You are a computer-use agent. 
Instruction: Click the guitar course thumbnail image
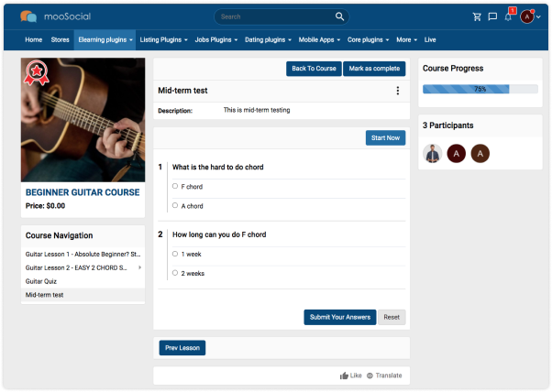pos(83,120)
